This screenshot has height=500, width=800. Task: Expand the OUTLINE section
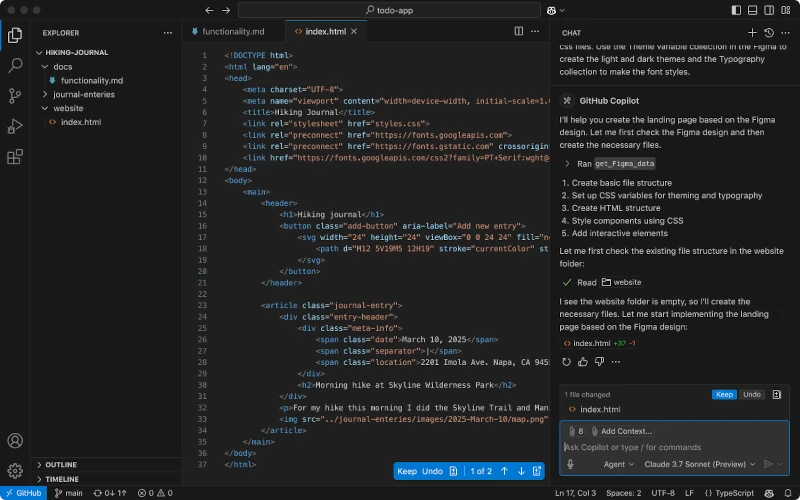[x=61, y=465]
